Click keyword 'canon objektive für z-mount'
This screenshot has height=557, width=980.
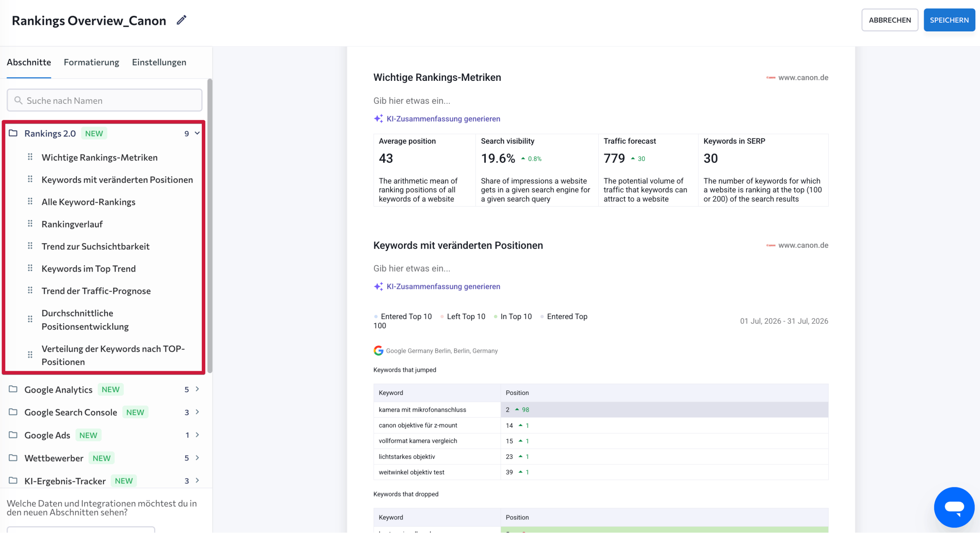(418, 425)
